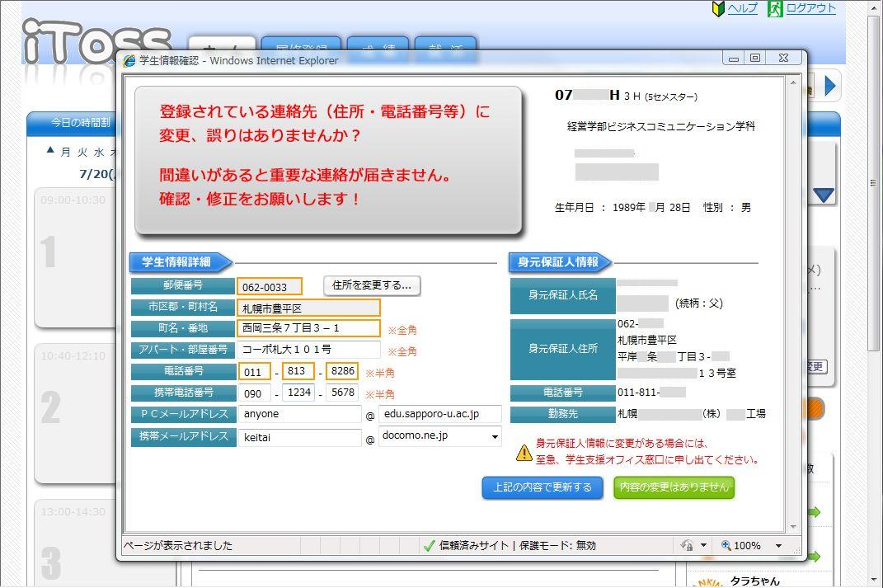Open the 携帯メール domain dropdown docomo.ne.jp
This screenshot has height=588, width=883.
click(x=439, y=436)
